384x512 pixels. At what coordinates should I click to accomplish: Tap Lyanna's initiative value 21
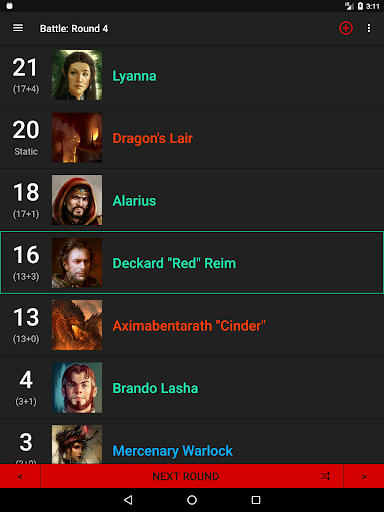25,68
